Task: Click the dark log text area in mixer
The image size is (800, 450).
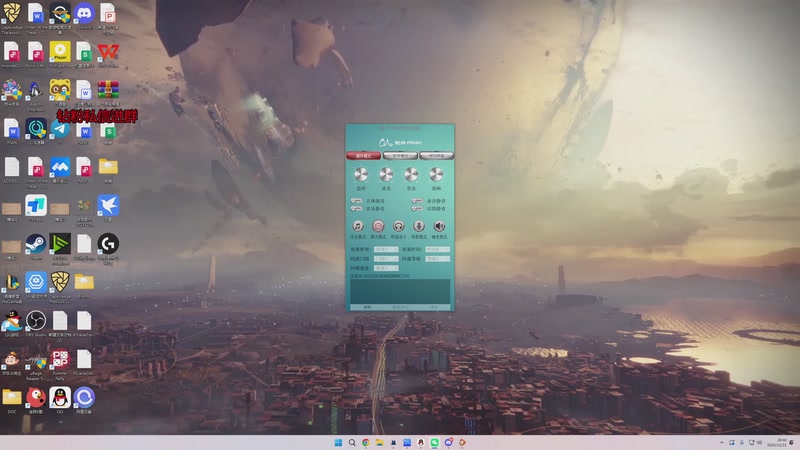Action: (x=400, y=291)
